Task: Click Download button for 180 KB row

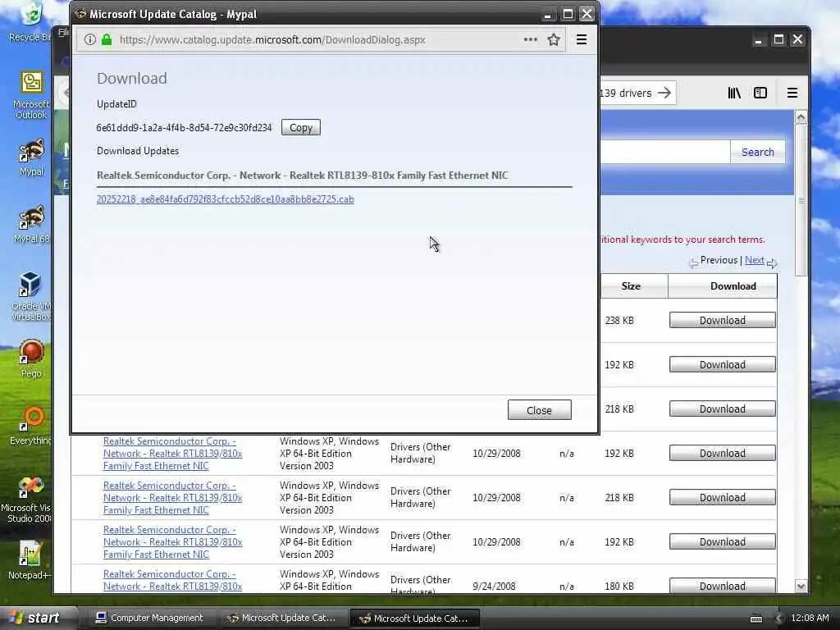Action: coord(722,586)
